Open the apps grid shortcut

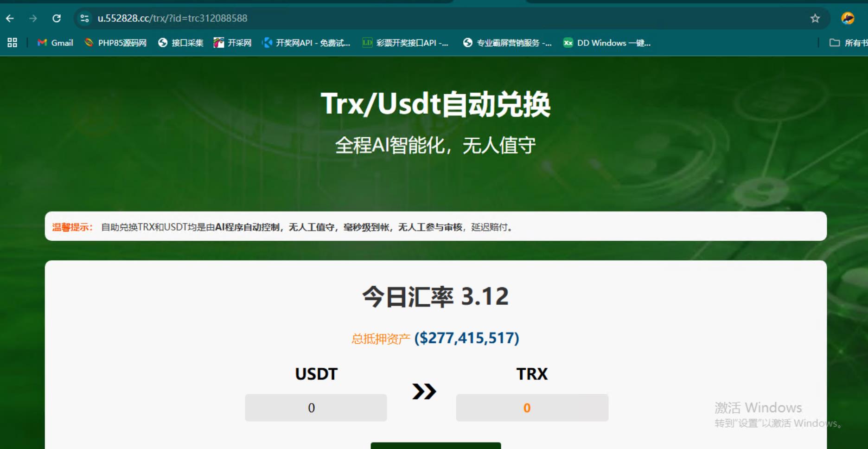pyautogui.click(x=13, y=43)
